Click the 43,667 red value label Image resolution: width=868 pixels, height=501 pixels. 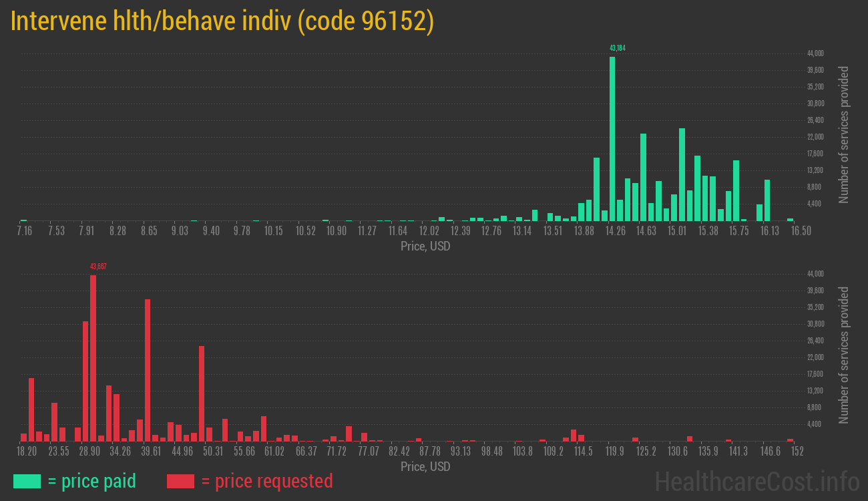pos(99,266)
